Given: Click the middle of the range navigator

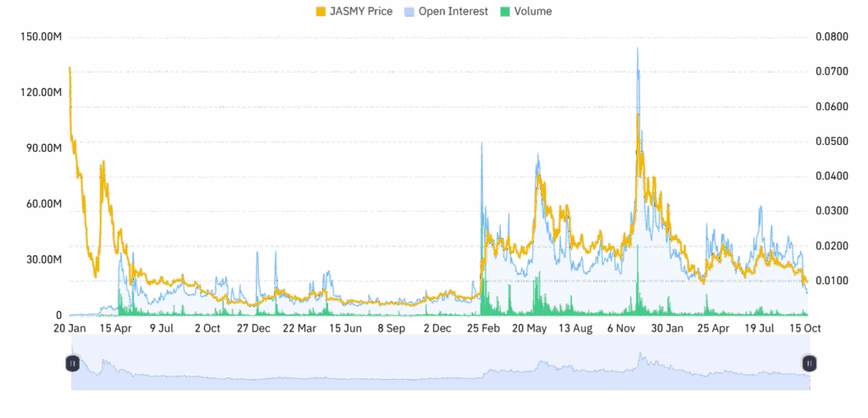Looking at the screenshot, I should point(441,363).
